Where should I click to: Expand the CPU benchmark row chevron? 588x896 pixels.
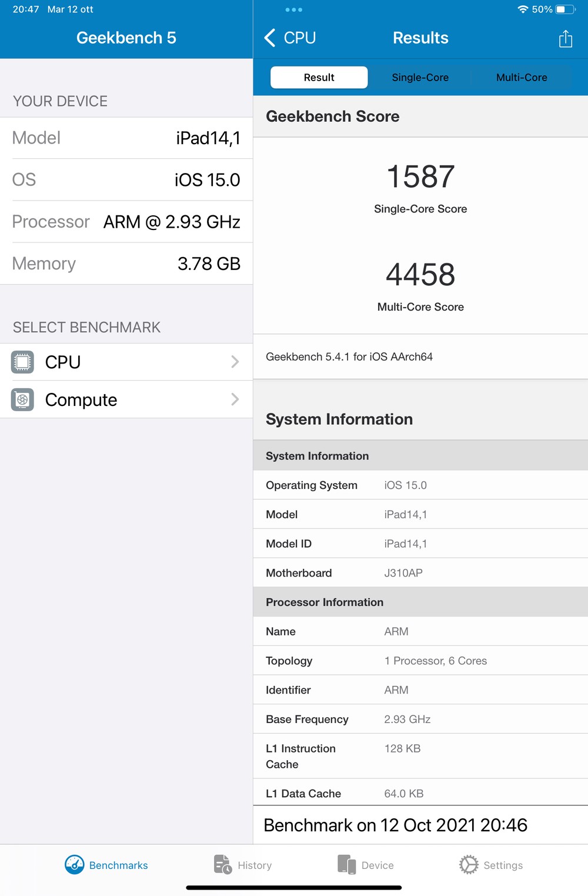[x=235, y=362]
